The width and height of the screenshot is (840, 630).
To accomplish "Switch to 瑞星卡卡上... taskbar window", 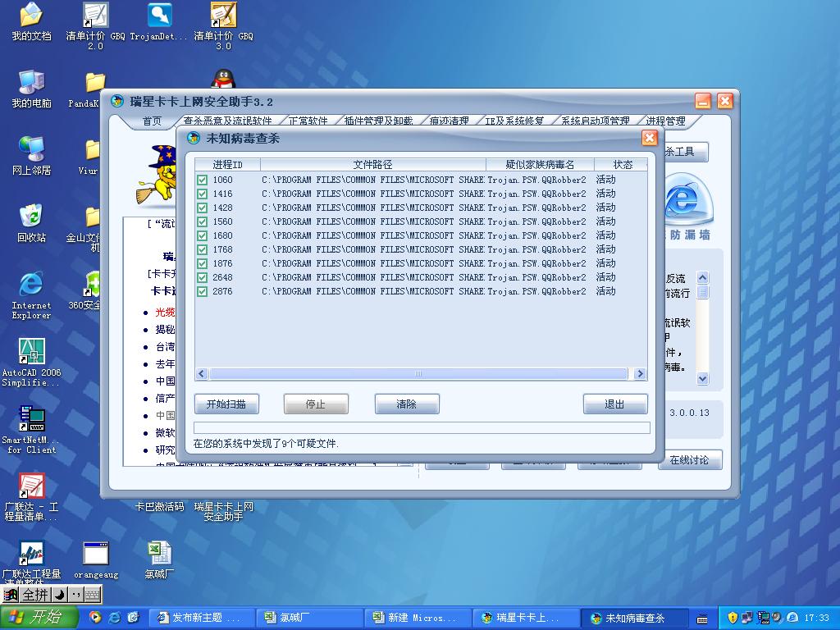I will [526, 618].
